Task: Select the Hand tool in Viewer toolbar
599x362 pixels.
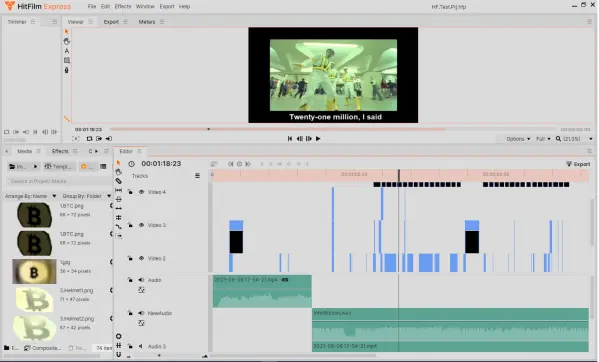Action: (66, 41)
